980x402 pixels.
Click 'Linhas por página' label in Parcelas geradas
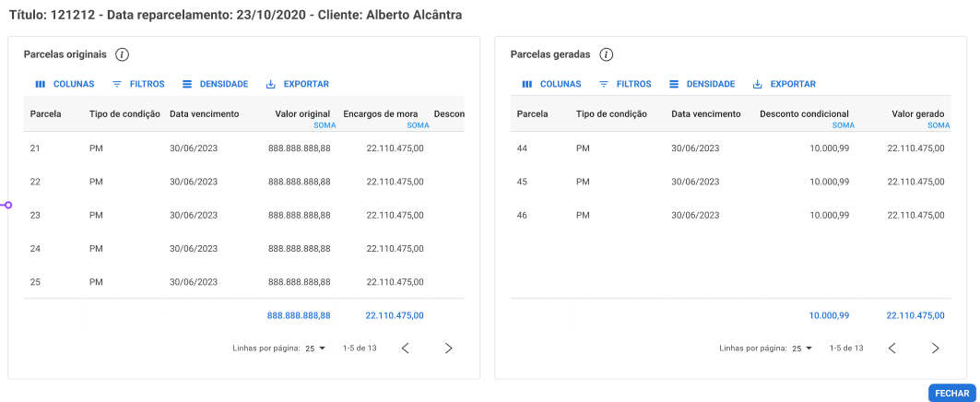point(753,349)
